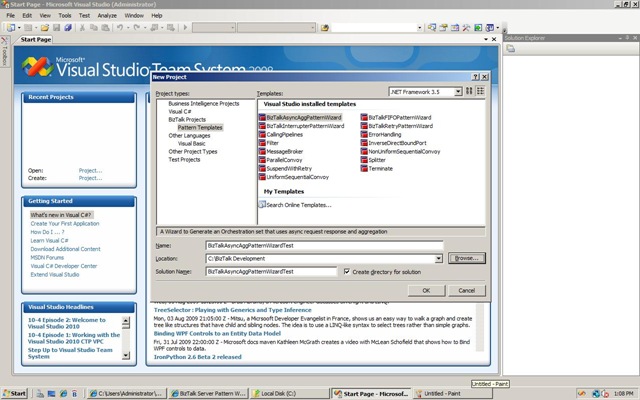Image resolution: width=640 pixels, height=400 pixels.
Task: Open the solution platforms dropdown in toolbar
Action: 313,28
